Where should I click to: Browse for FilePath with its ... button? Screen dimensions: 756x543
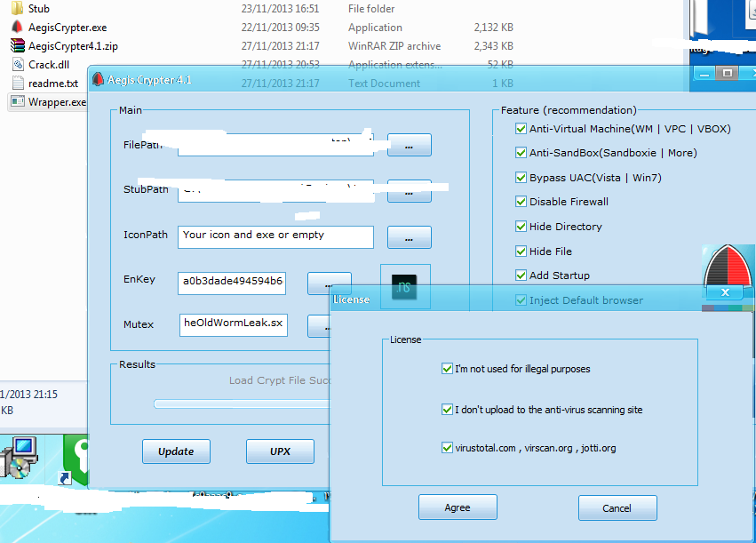[410, 145]
